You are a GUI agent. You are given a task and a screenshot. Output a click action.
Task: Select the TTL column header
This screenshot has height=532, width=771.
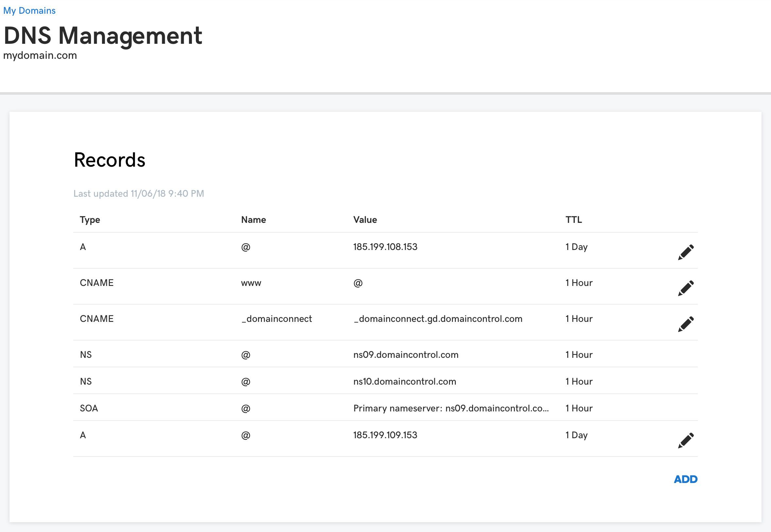click(x=574, y=220)
